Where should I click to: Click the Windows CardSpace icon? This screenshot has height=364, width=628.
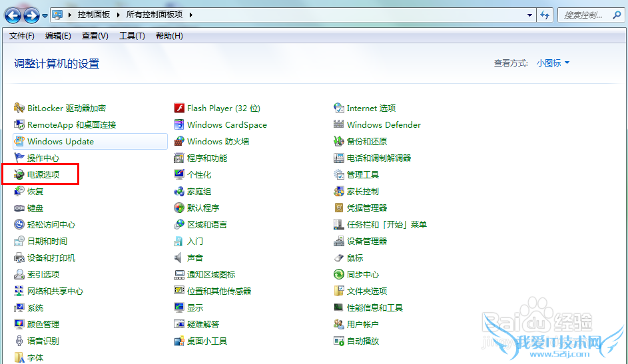click(x=179, y=125)
